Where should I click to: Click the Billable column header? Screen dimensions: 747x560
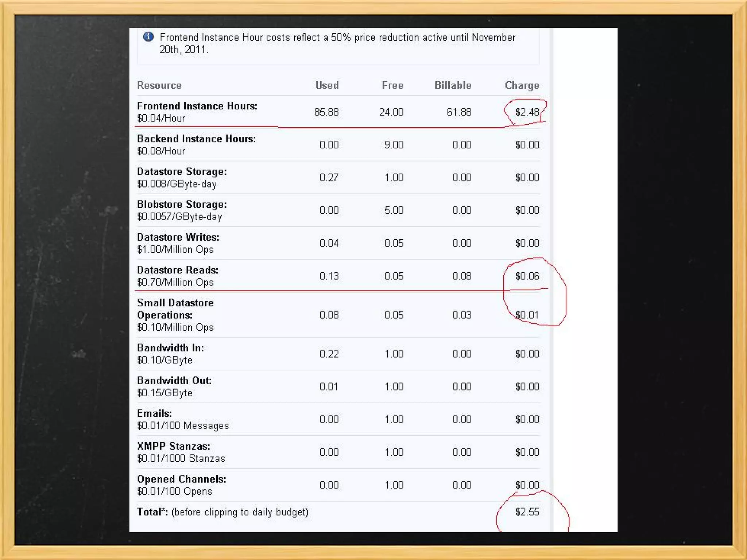pos(453,85)
